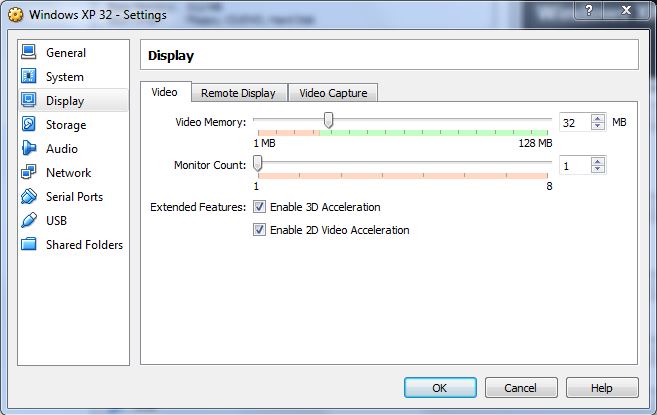Click the Network adapters icon
The image size is (657, 415).
(x=28, y=172)
